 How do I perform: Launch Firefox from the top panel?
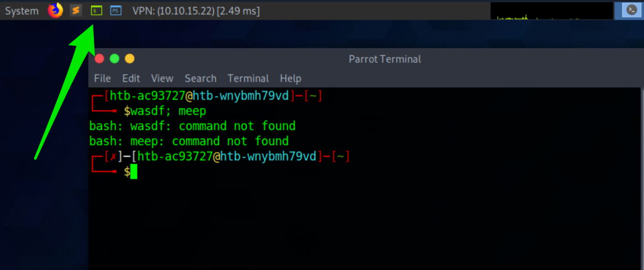tap(55, 10)
